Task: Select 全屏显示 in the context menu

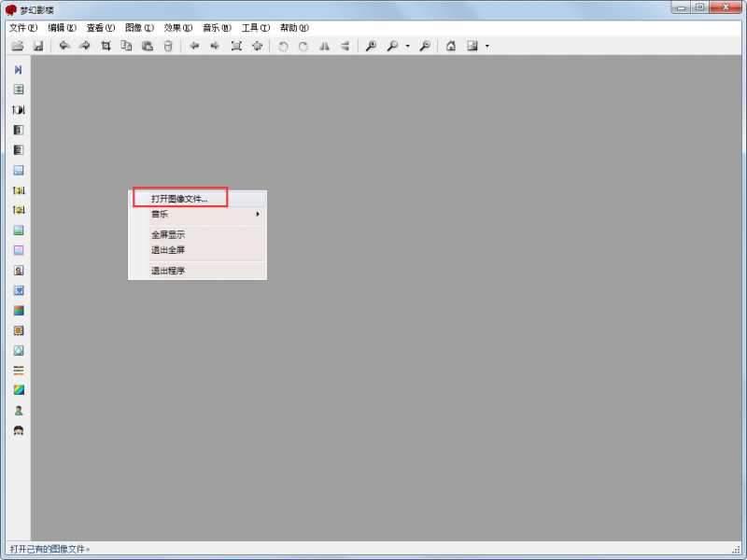Action: point(168,235)
